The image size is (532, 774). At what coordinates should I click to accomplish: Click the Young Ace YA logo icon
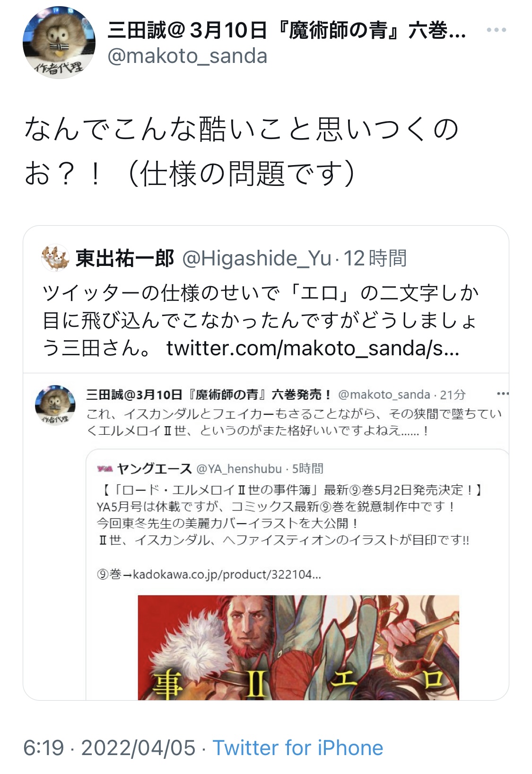click(105, 469)
